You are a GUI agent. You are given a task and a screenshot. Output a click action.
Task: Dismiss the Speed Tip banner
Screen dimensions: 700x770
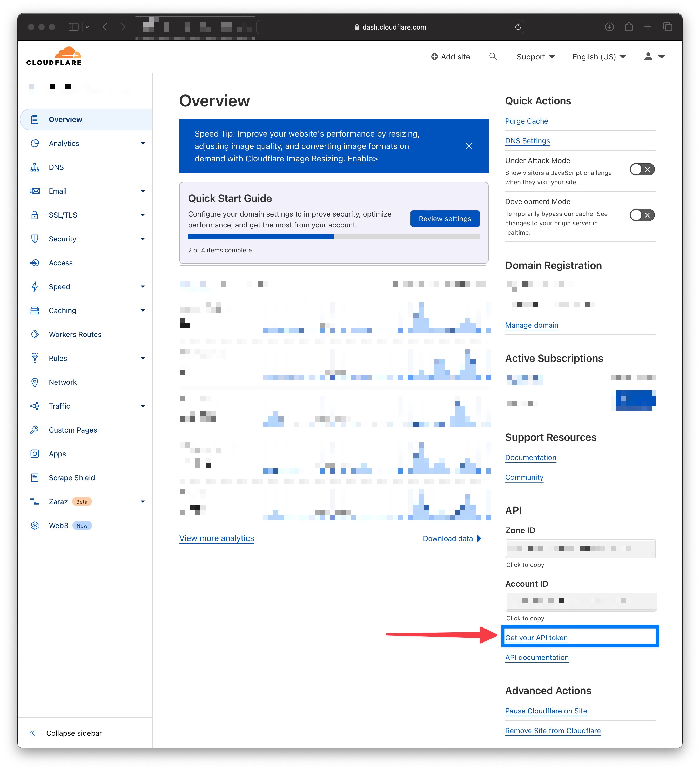tap(469, 146)
